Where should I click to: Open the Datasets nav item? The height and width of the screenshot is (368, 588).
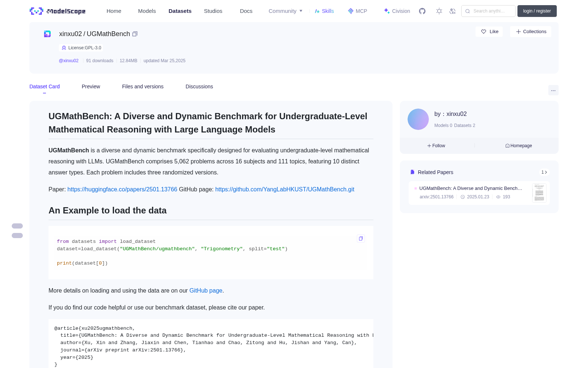[180, 11]
